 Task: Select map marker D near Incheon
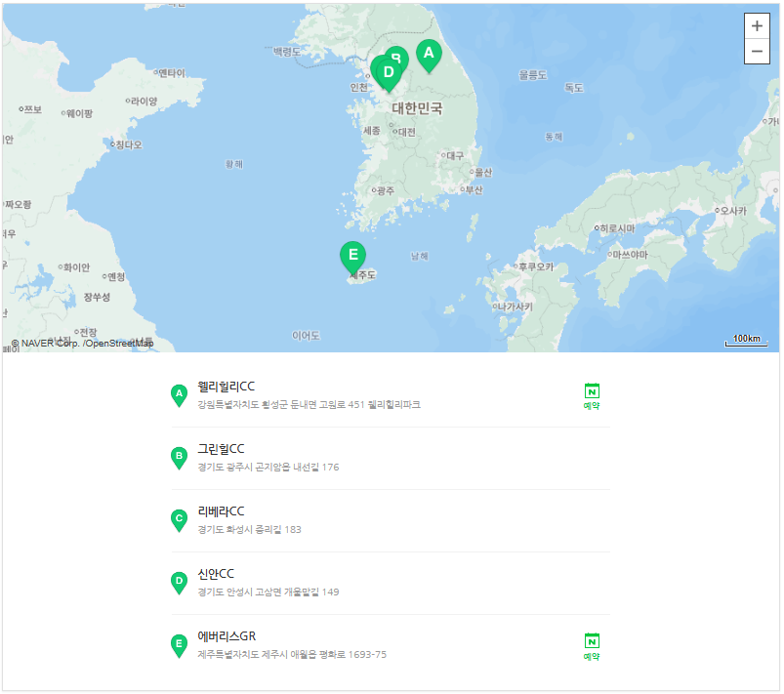[389, 75]
